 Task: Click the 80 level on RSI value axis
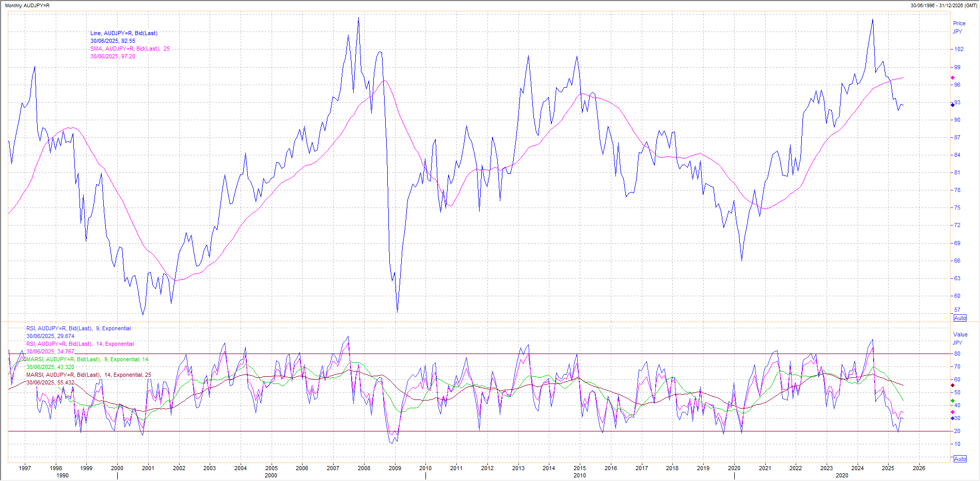(957, 354)
